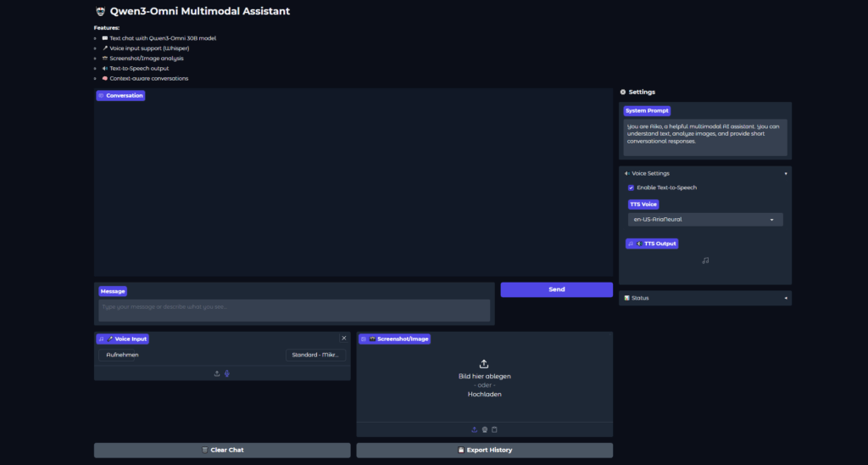Click the music note icon in TTS Output

point(705,261)
